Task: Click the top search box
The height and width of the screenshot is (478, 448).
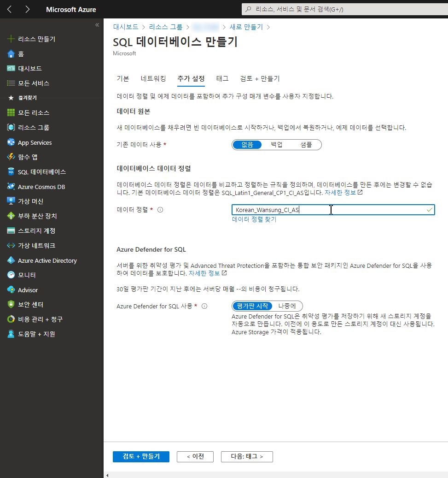Action: (x=345, y=9)
